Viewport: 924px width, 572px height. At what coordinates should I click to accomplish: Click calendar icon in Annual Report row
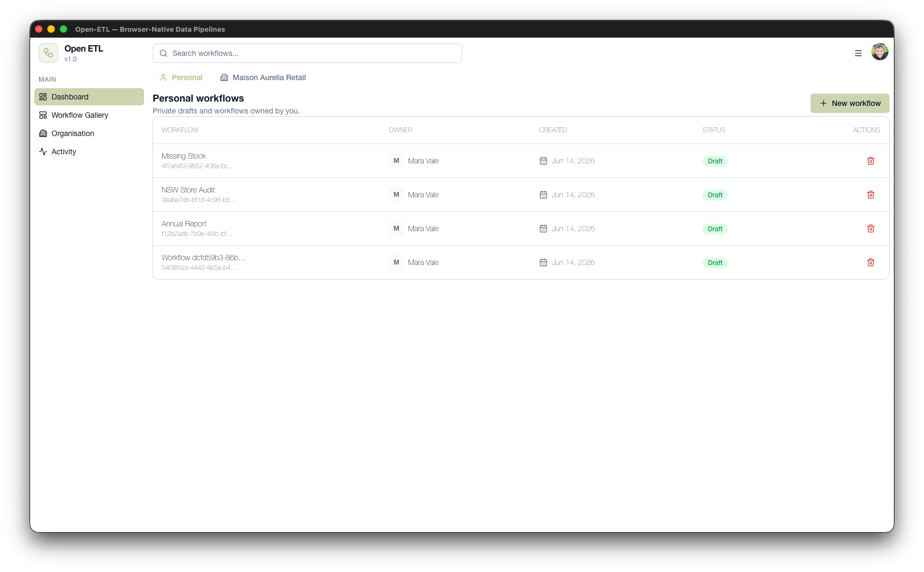click(x=543, y=228)
